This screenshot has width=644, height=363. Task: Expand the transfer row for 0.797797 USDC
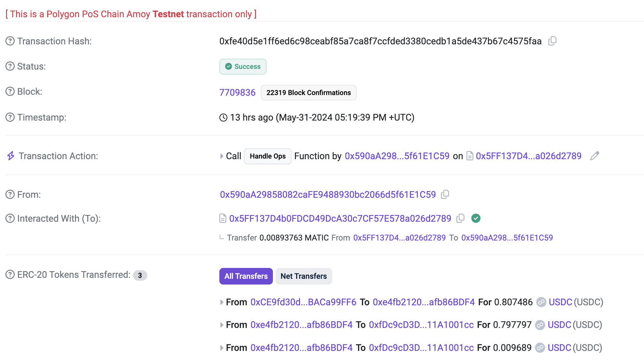(x=222, y=325)
